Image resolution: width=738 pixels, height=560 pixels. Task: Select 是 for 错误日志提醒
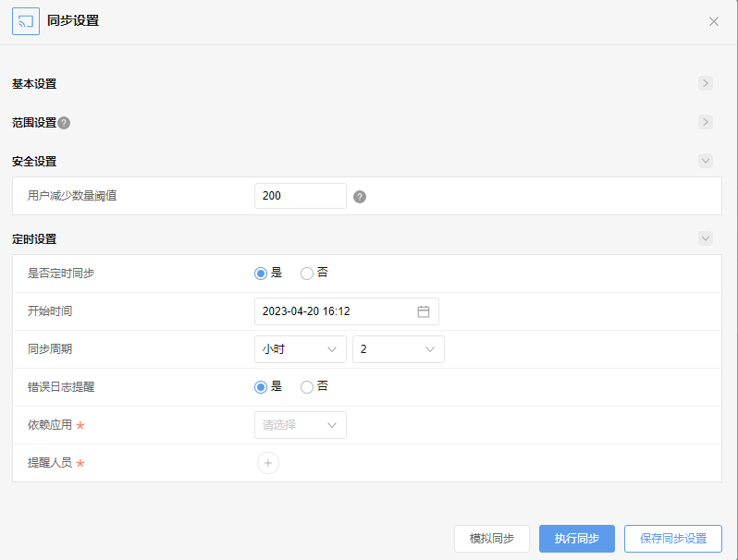coord(261,387)
